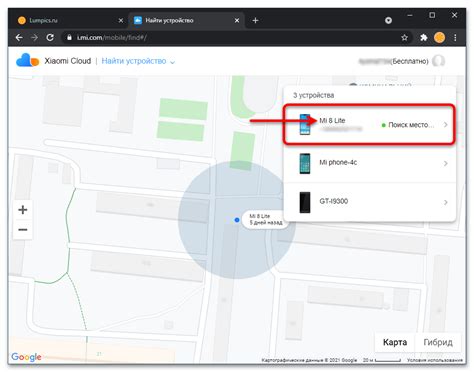Image resolution: width=474 pixels, height=372 pixels.
Task: Click the GT-I9300 phone thumbnail
Action: pos(305,202)
